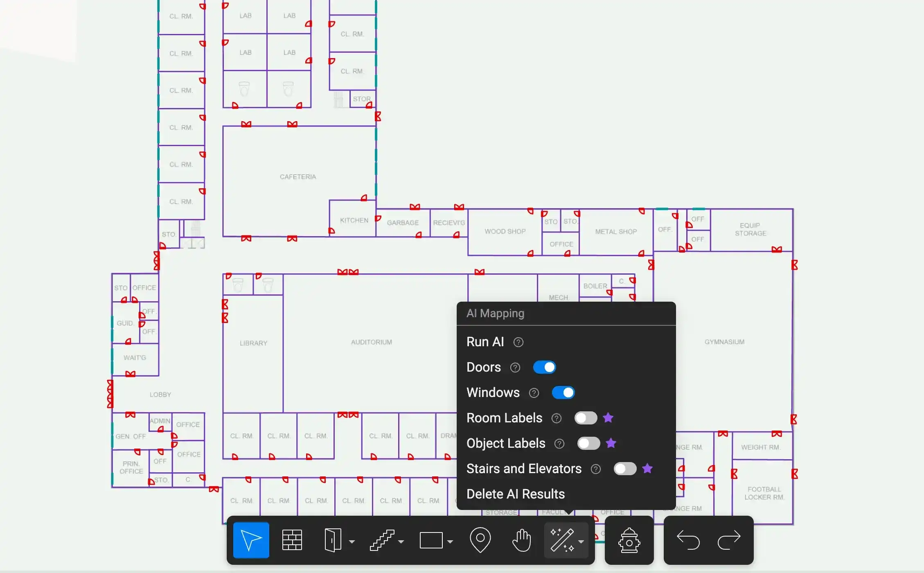Click the AI Mapping panel header
924x573 pixels.
tap(495, 313)
